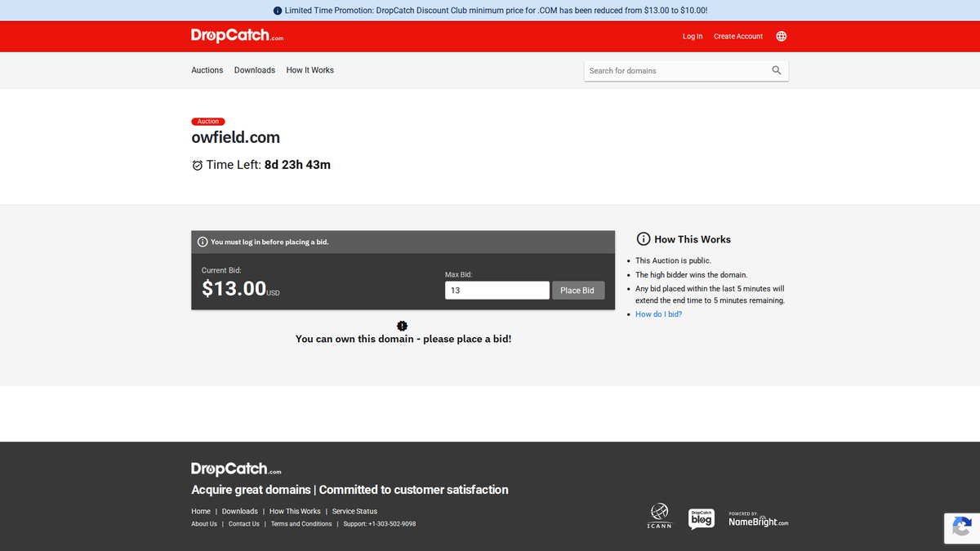Click the $13.00 current bid amount
Screen dimensions: 980x551
234,288
